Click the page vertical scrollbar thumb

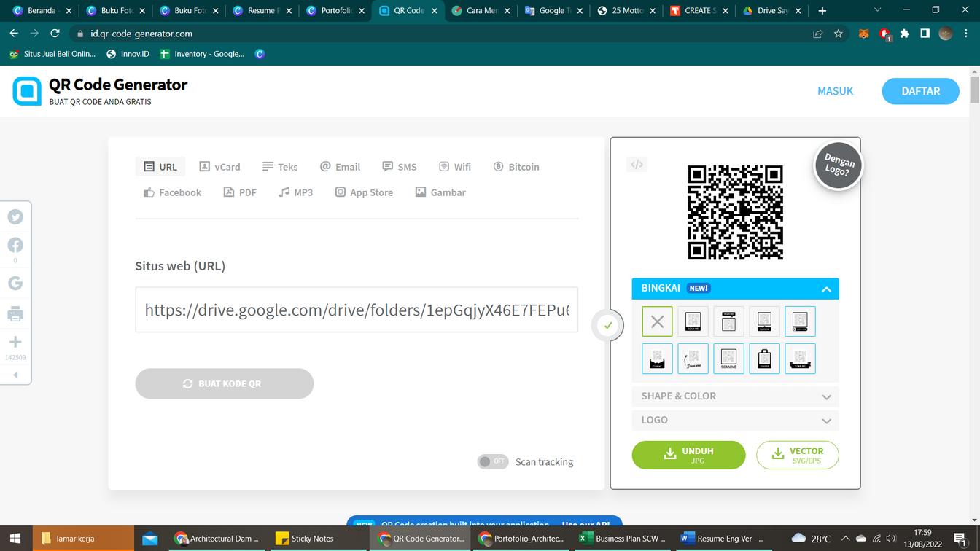975,90
